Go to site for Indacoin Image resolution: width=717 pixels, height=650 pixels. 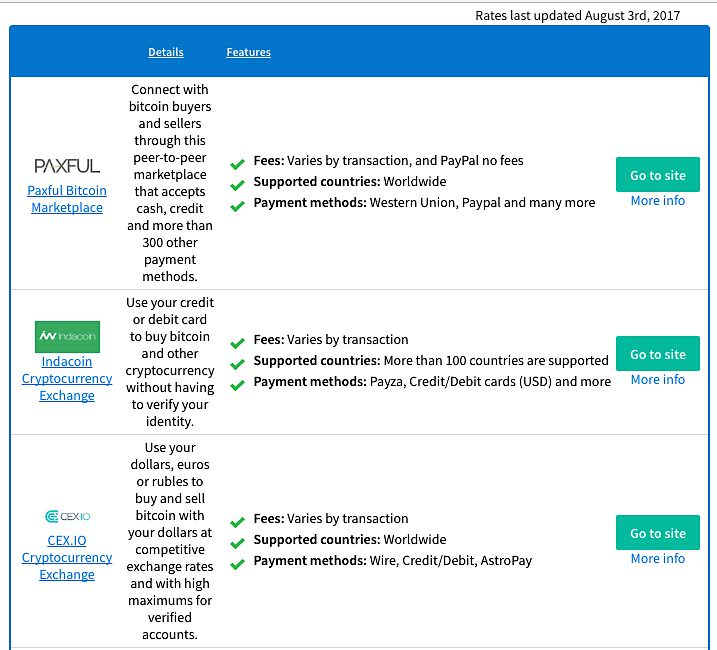tap(658, 354)
